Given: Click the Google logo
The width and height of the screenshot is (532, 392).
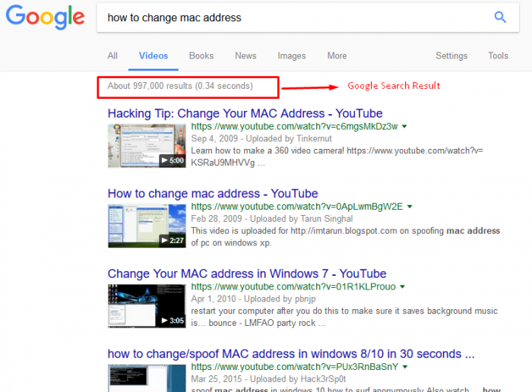Looking at the screenshot, I should 45,17.
